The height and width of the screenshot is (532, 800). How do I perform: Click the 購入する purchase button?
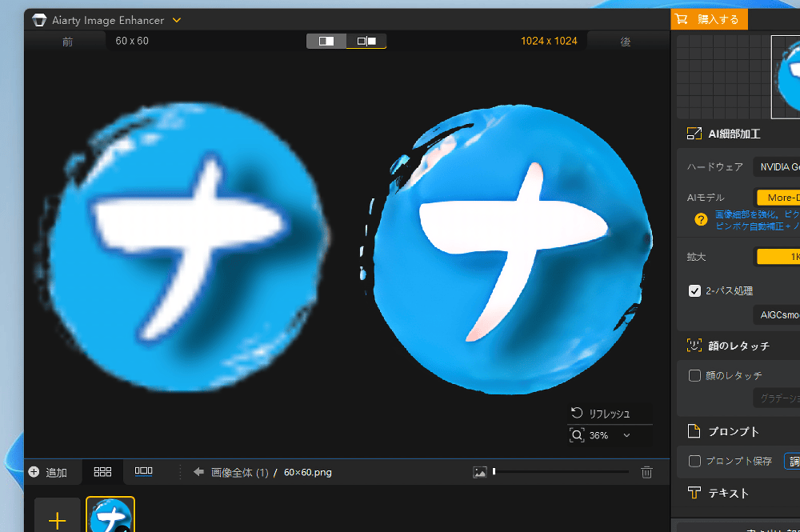click(x=709, y=19)
